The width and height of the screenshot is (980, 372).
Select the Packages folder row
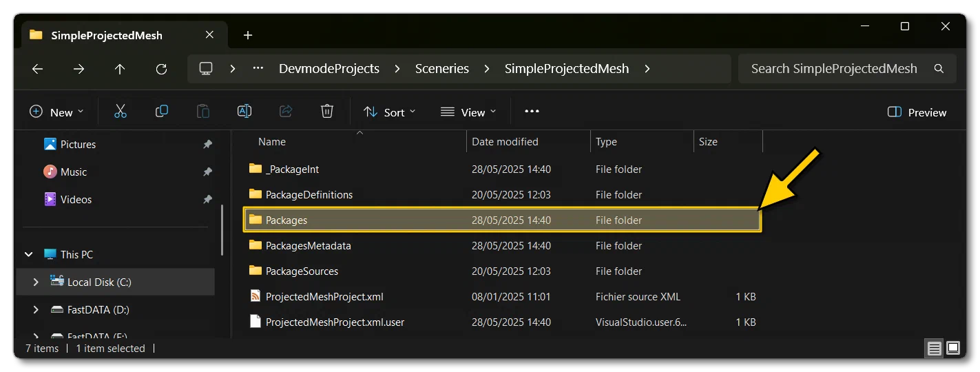pos(503,220)
